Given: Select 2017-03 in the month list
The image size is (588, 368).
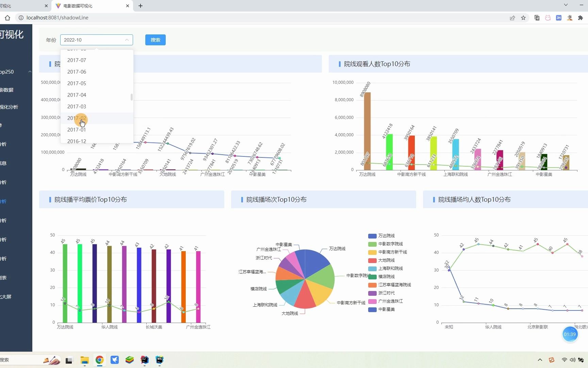Looking at the screenshot, I should point(97,107).
